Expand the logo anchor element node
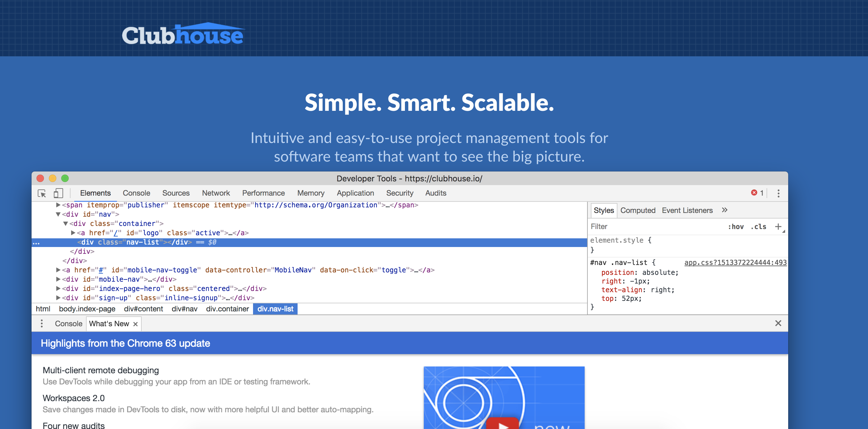This screenshot has width=868, height=429. pos(73,233)
